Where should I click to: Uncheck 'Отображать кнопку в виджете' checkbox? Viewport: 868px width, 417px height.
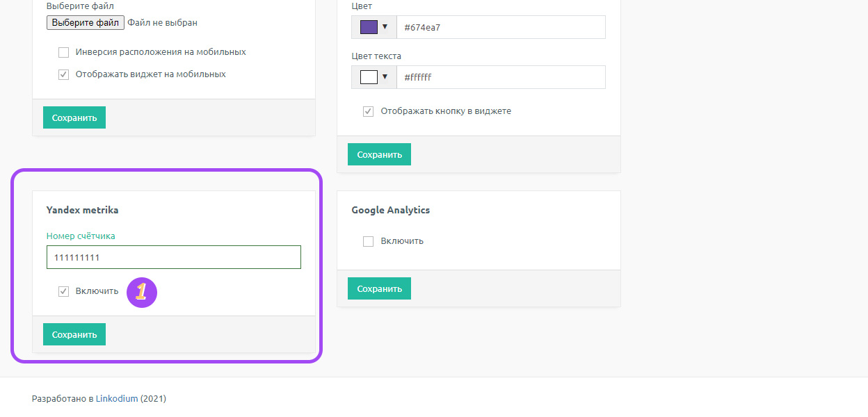tap(369, 111)
